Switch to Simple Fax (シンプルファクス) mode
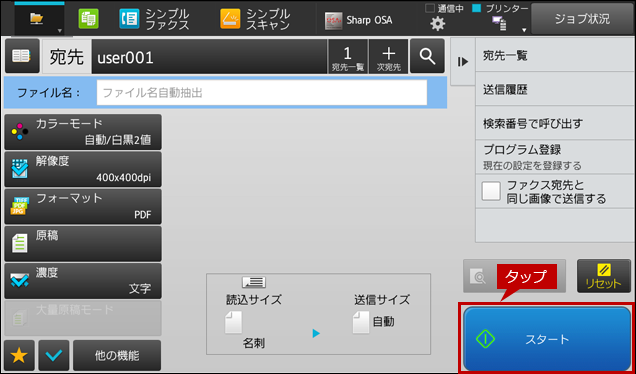 155,19
